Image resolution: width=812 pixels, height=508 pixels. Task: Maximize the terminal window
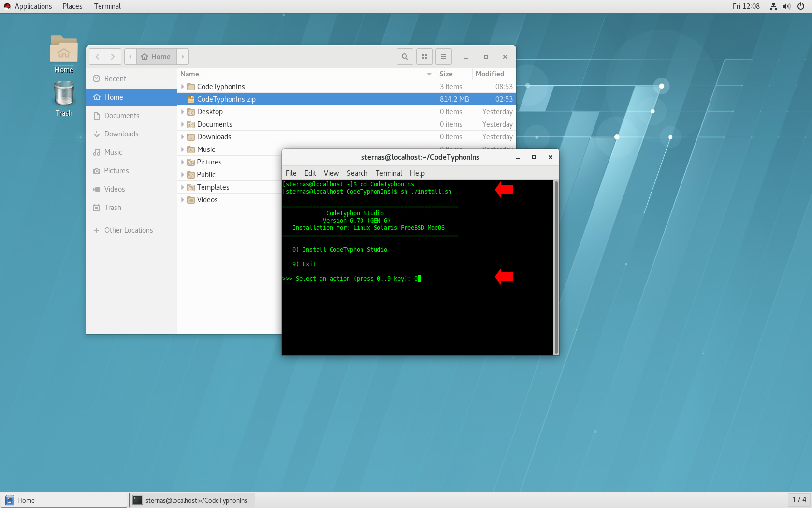534,157
